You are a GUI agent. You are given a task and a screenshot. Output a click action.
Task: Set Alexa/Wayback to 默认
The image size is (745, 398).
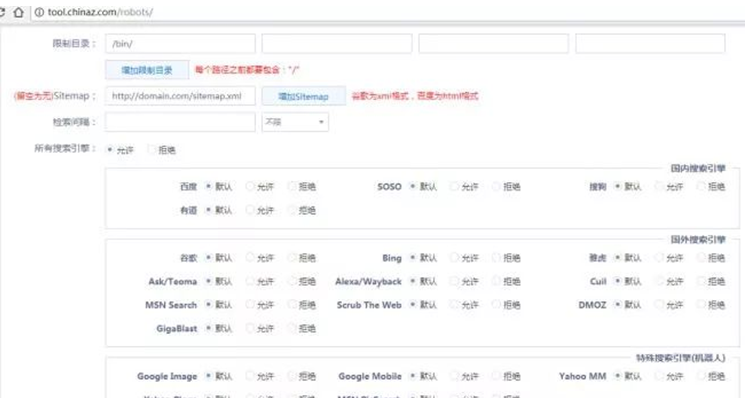tap(413, 281)
